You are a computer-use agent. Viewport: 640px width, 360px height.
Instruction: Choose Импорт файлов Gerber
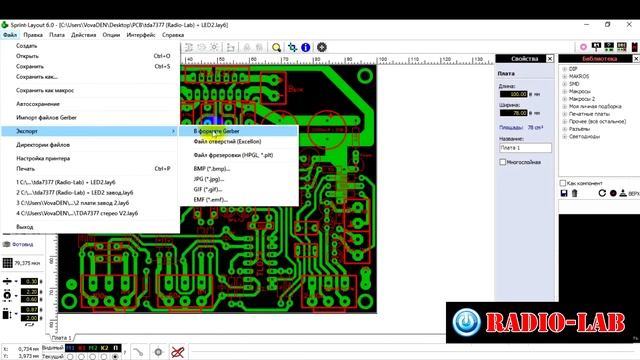pyautogui.click(x=90, y=118)
